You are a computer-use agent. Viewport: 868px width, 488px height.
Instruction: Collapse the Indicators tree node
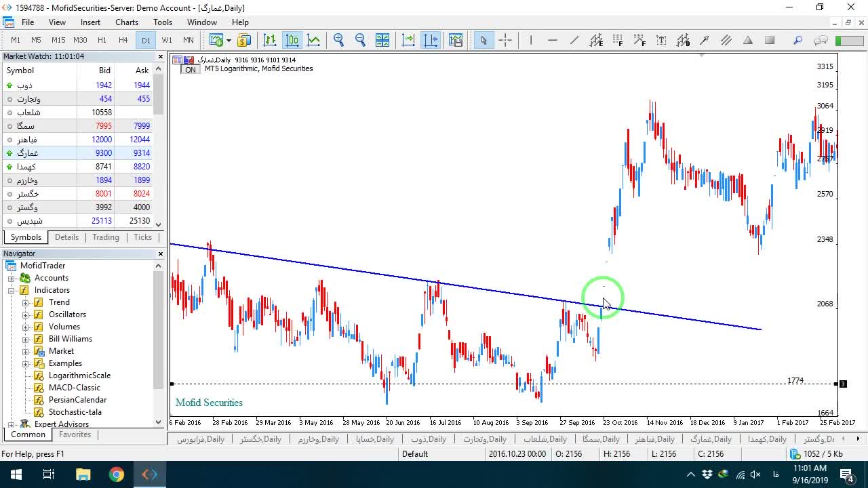pos(11,290)
